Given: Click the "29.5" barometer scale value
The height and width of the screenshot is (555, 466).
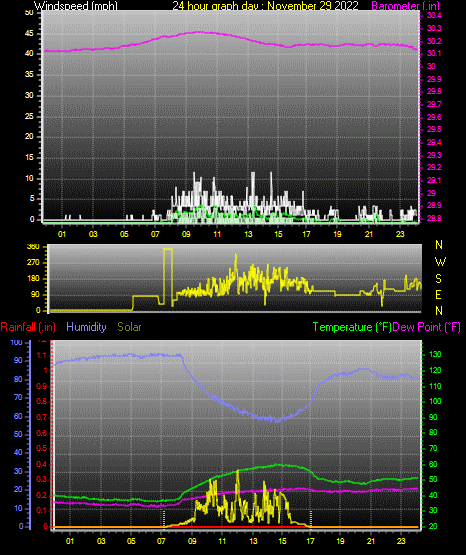Looking at the screenshot, I should (434, 129).
